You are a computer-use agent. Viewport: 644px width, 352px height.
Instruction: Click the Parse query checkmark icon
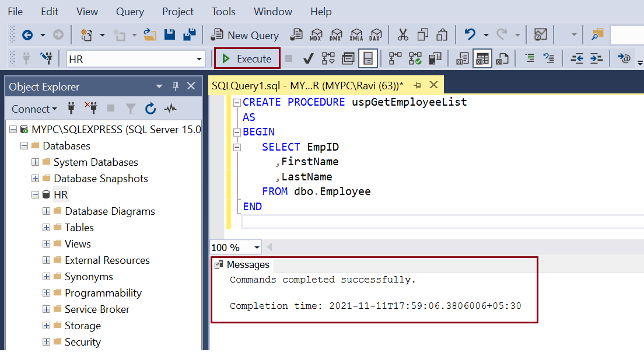(309, 59)
